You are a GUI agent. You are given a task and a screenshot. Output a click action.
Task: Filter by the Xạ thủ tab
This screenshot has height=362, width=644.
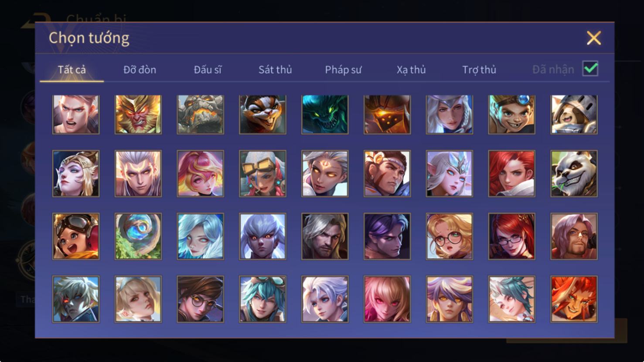click(x=411, y=70)
